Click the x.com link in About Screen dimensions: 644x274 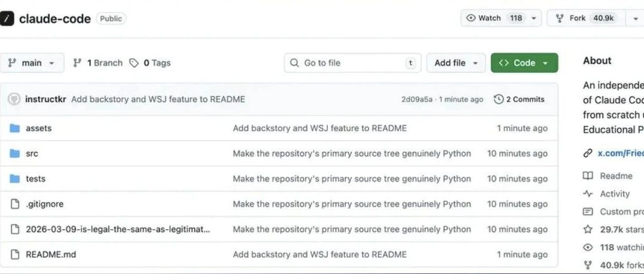click(x=621, y=153)
